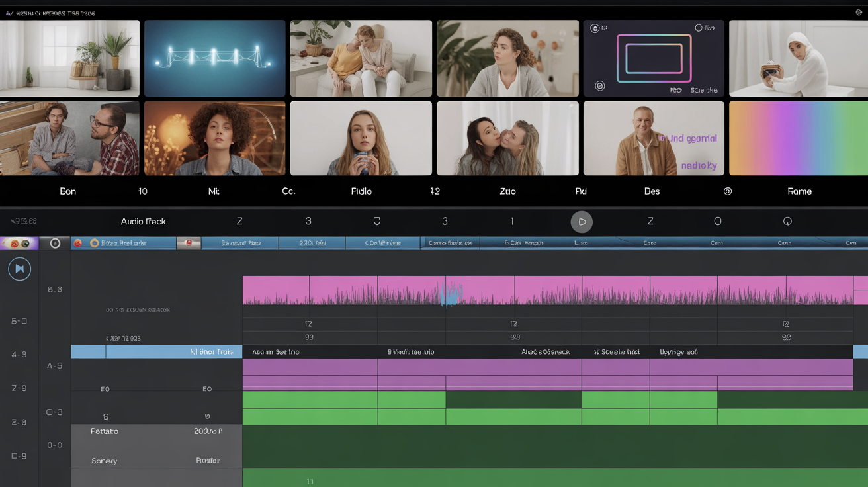Open the older man in tan jacket thumbnail
The height and width of the screenshot is (487, 868).
pyautogui.click(x=654, y=138)
